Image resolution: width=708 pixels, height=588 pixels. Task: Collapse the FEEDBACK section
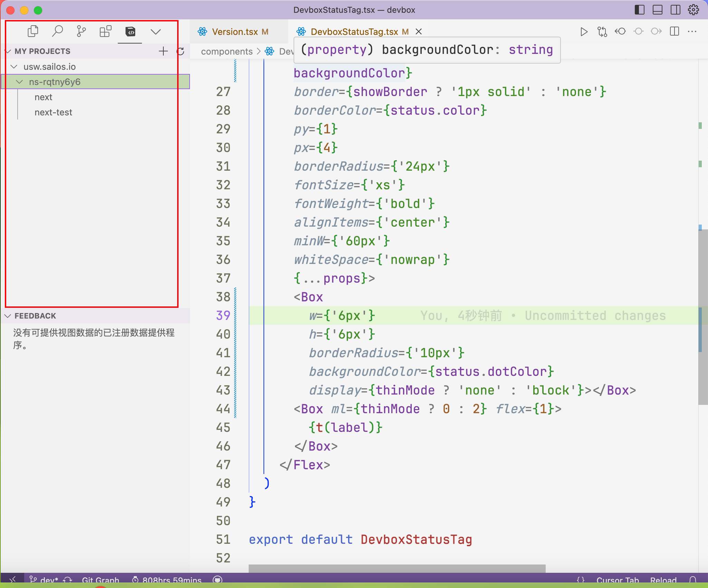tap(8, 316)
